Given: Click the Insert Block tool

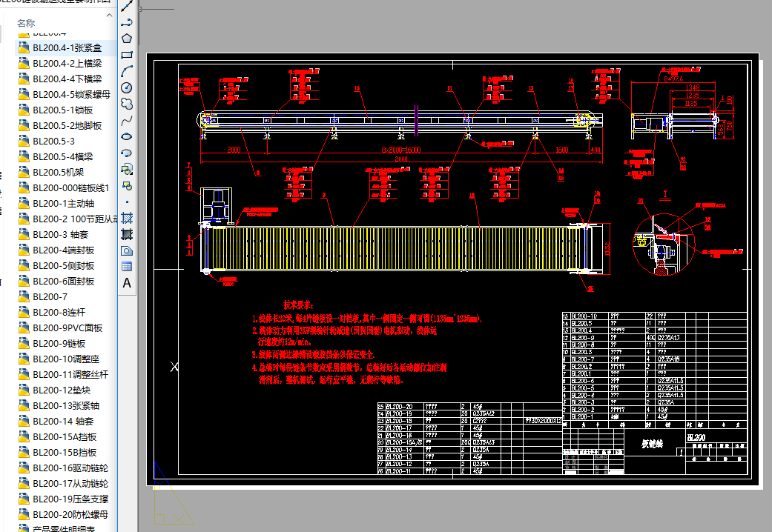Looking at the screenshot, I should tap(127, 169).
